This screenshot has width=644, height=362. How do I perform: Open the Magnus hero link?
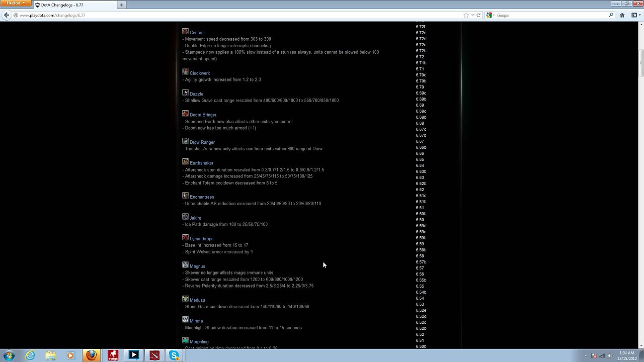coord(197,266)
